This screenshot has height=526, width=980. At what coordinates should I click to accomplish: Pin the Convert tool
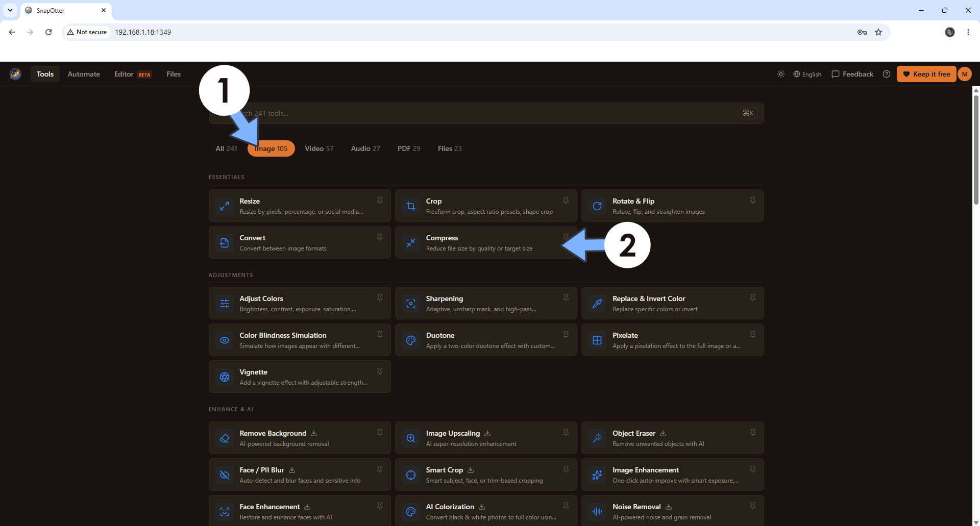click(x=380, y=237)
